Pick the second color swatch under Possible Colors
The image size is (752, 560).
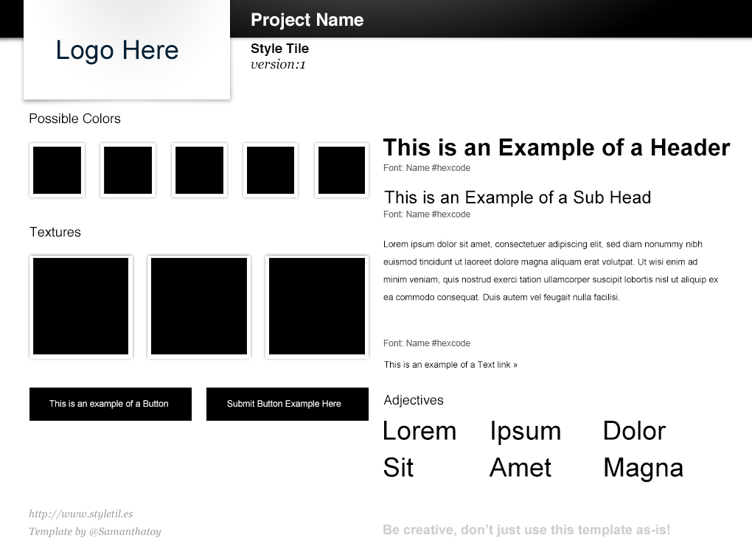coord(128,170)
